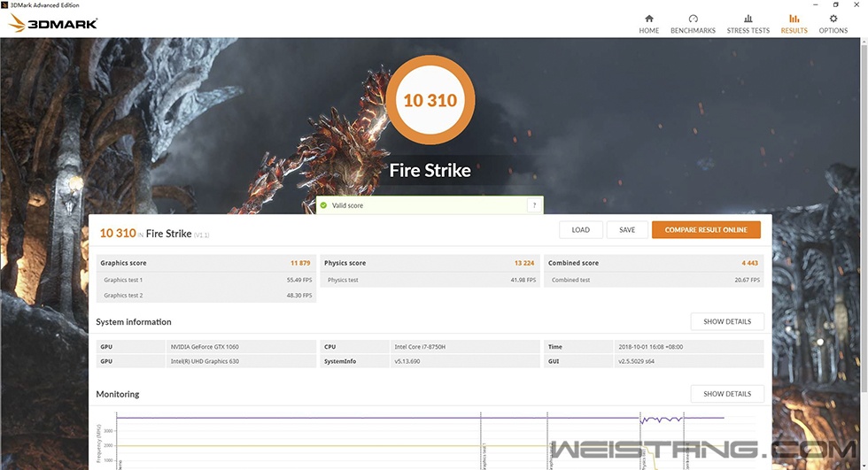Viewport: 868px width, 470px height.
Task: Click the Load button
Action: click(580, 230)
